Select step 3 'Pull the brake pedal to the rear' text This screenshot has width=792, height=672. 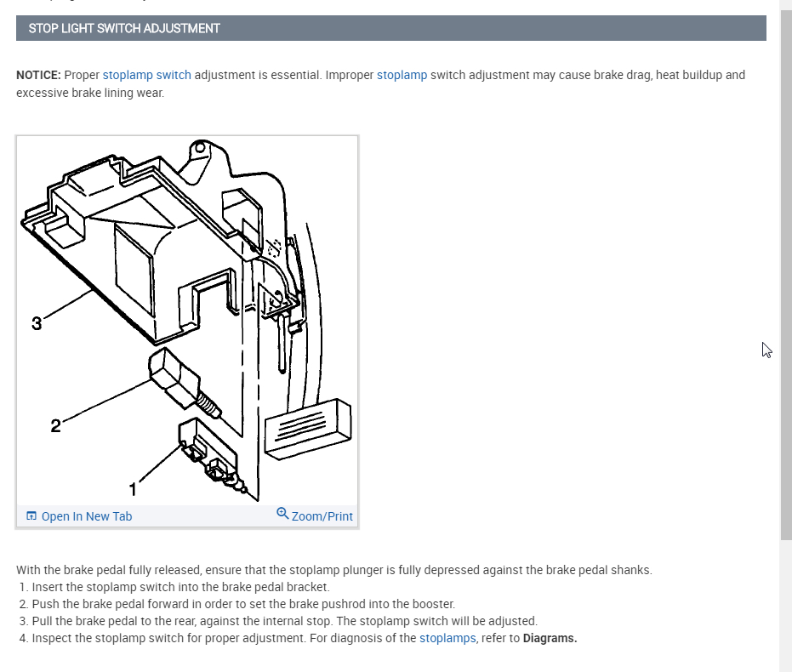285,621
